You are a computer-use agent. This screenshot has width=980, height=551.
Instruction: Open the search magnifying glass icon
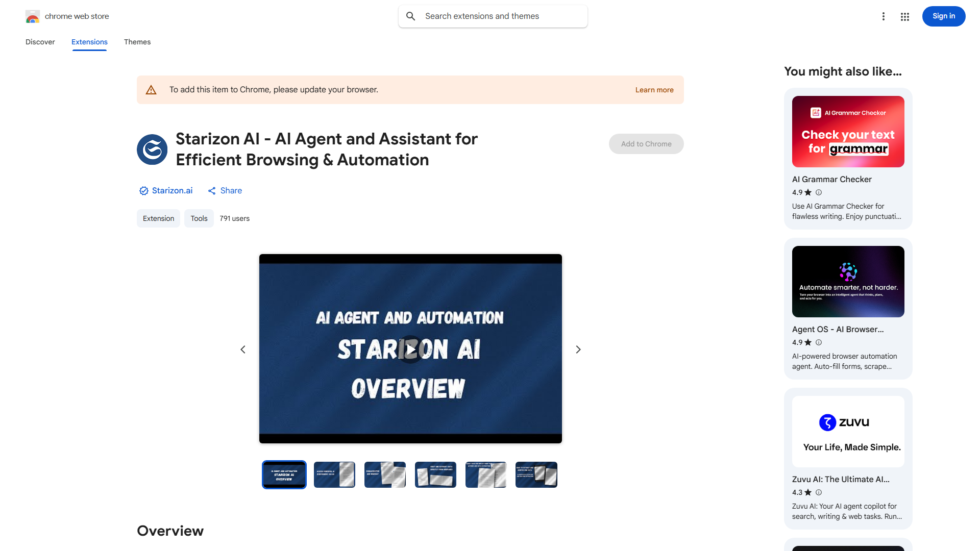(411, 16)
